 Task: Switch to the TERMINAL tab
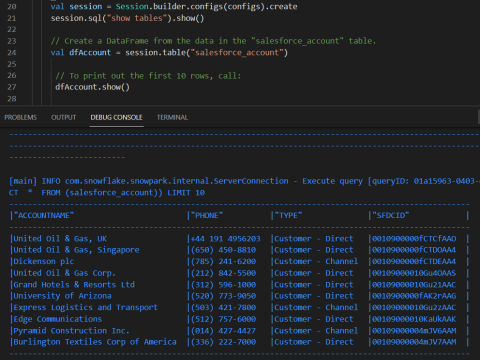coord(172,117)
